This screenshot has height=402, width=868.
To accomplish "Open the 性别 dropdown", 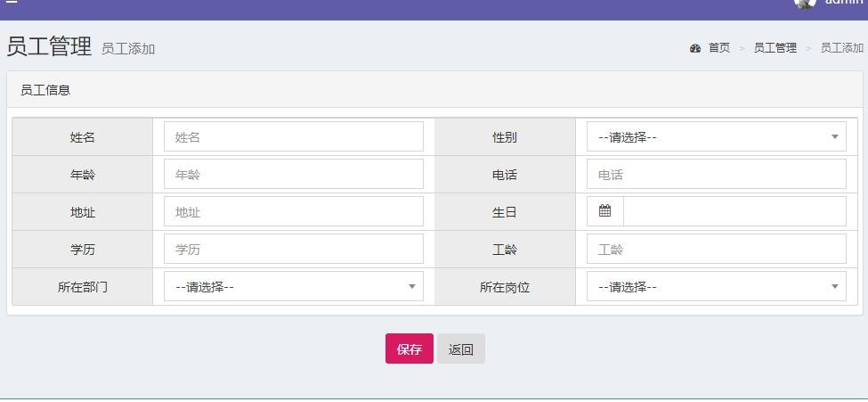I will click(x=716, y=137).
